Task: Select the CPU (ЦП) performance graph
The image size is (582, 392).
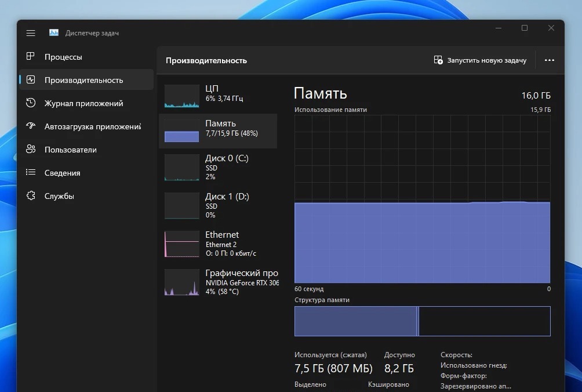Action: tap(181, 96)
